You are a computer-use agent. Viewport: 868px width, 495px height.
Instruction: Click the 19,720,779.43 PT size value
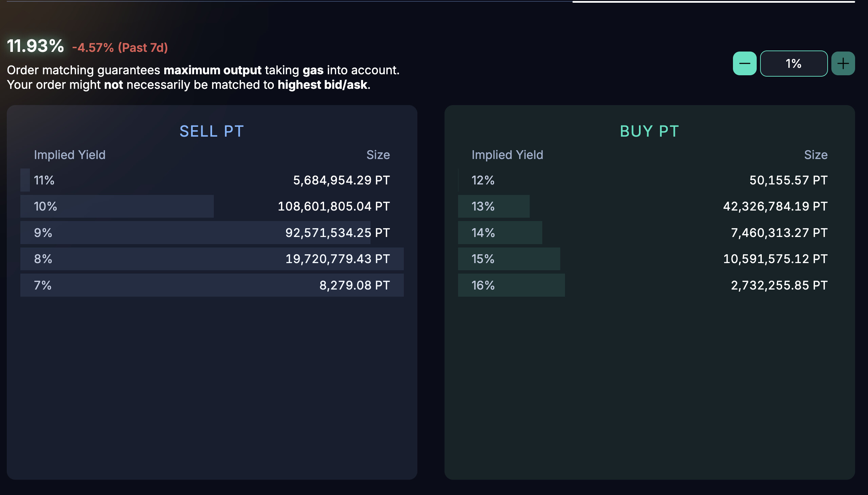coord(338,259)
